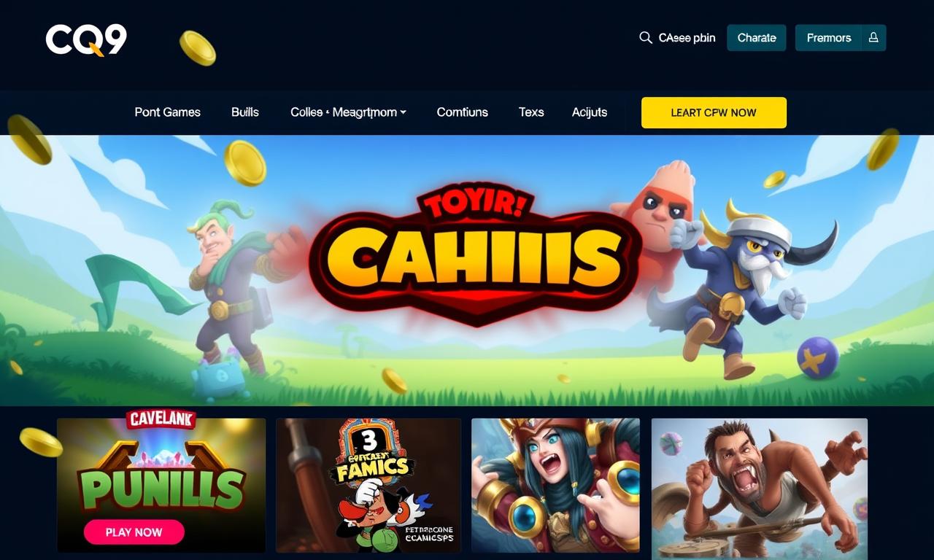This screenshot has width=934, height=560.
Task: Click the pink PLAY NOW button
Action: pyautogui.click(x=134, y=532)
